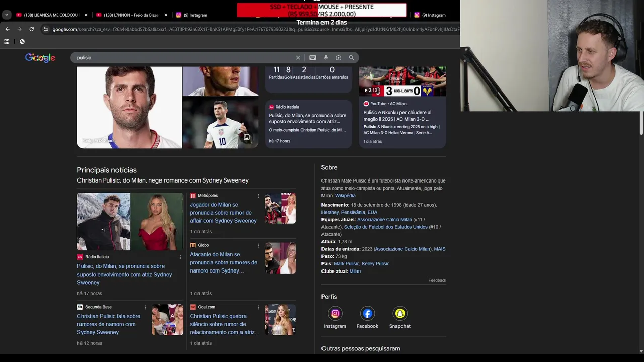Viewport: 644px width, 362px height.
Task: Open Rádio Itatiaia headline Pulisic, do Milan, se pronuncia
Action: click(124, 274)
